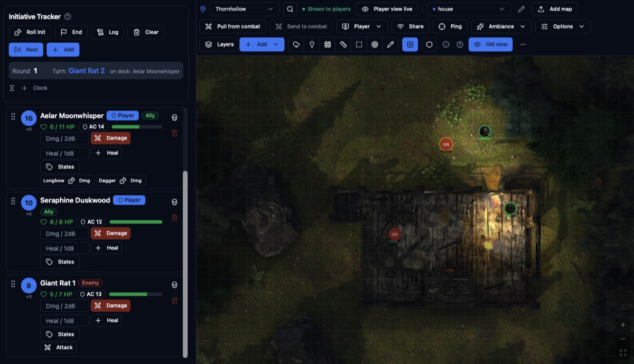Click Aelar Moonwhisper's HP bar
The image size is (634, 364).
point(137,127)
